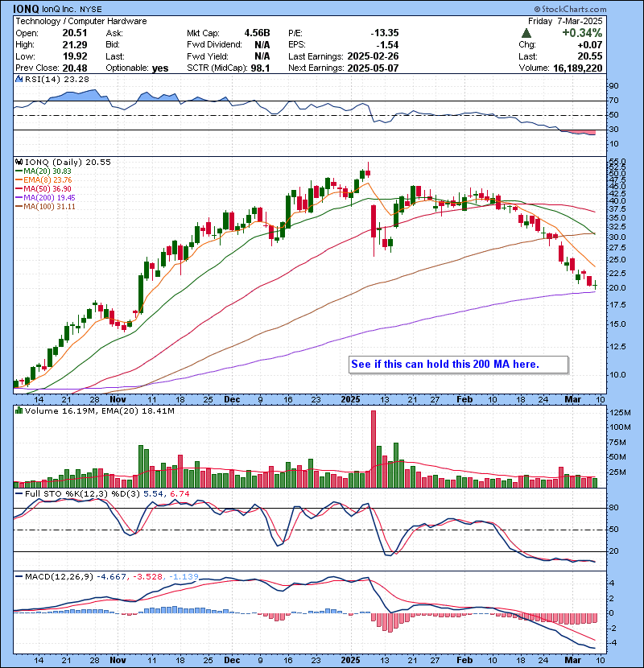Click the 'EMA(8) 23.76' legend entry
The image size is (644, 668).
pyautogui.click(x=47, y=180)
